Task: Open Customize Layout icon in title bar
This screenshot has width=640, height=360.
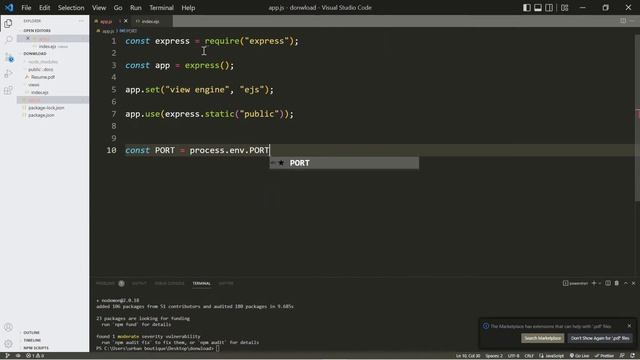Action: [564, 8]
